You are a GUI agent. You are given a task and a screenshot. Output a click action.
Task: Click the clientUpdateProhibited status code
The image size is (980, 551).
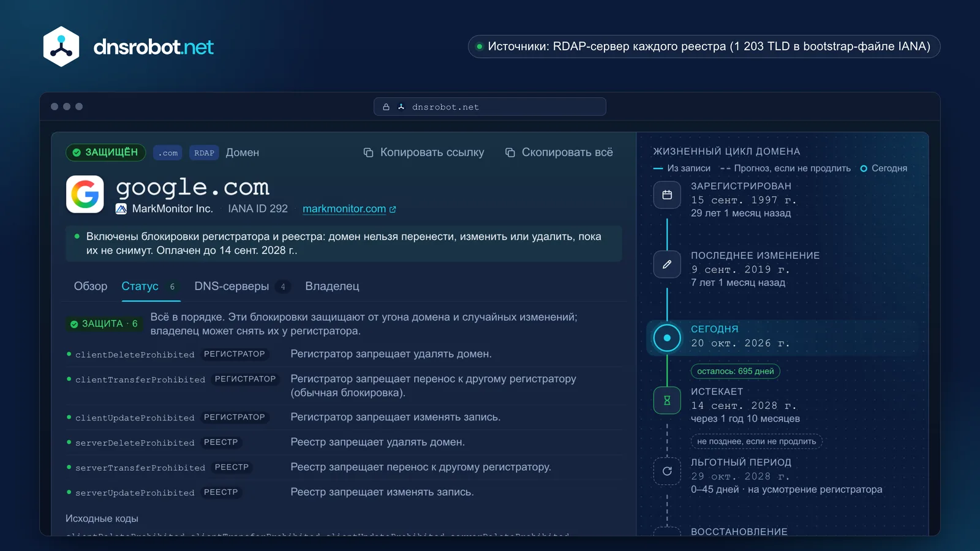(135, 418)
